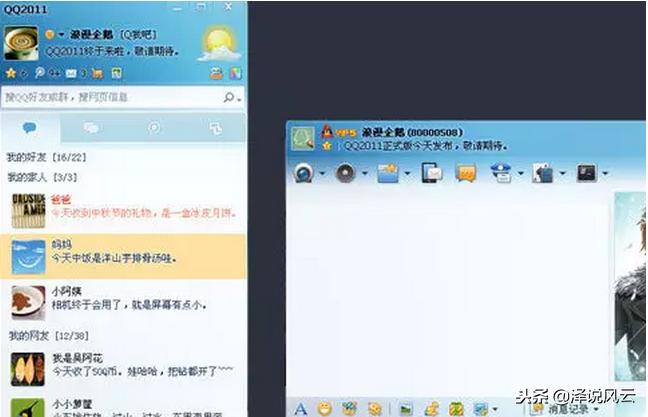Click 妈妈's blue smiley avatar
Viewport: 648px width, 417px height.
click(29, 257)
